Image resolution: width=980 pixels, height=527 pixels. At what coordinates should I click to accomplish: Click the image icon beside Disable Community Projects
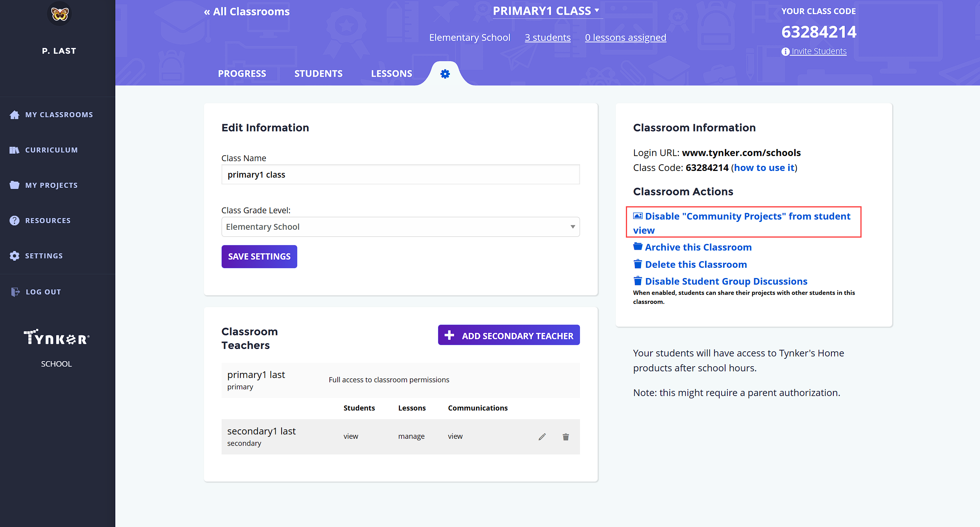638,216
